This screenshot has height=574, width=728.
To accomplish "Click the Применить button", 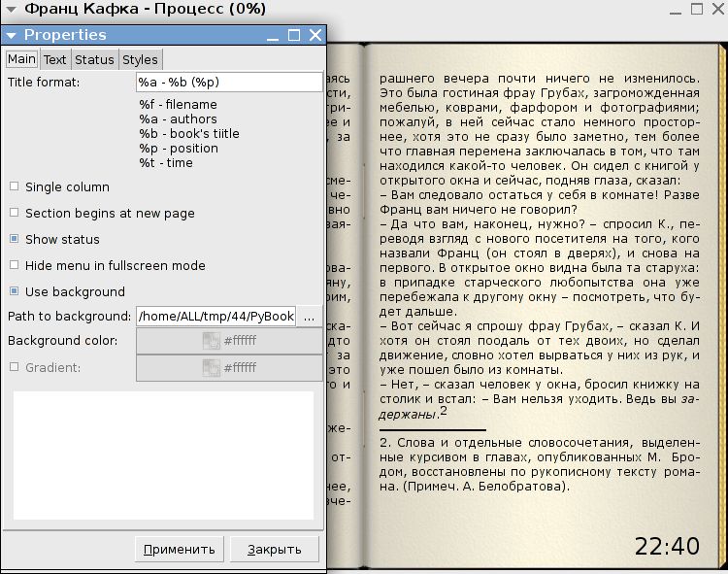I will (x=180, y=550).
